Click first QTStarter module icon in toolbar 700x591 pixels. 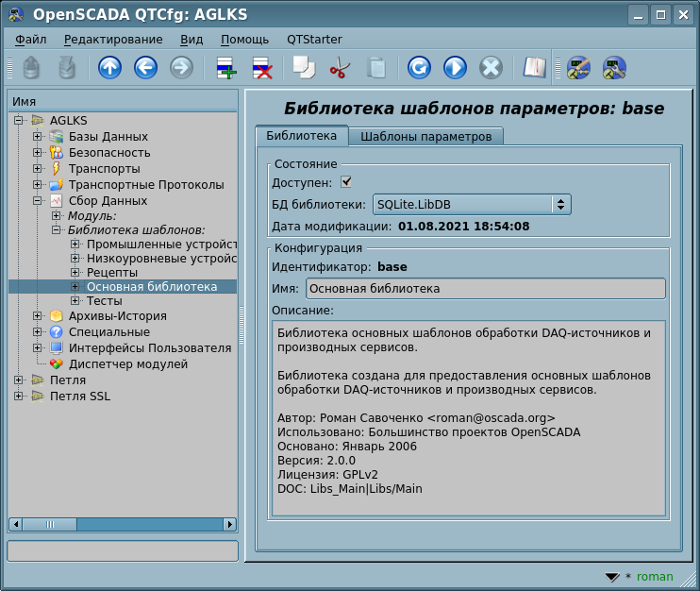pos(578,68)
